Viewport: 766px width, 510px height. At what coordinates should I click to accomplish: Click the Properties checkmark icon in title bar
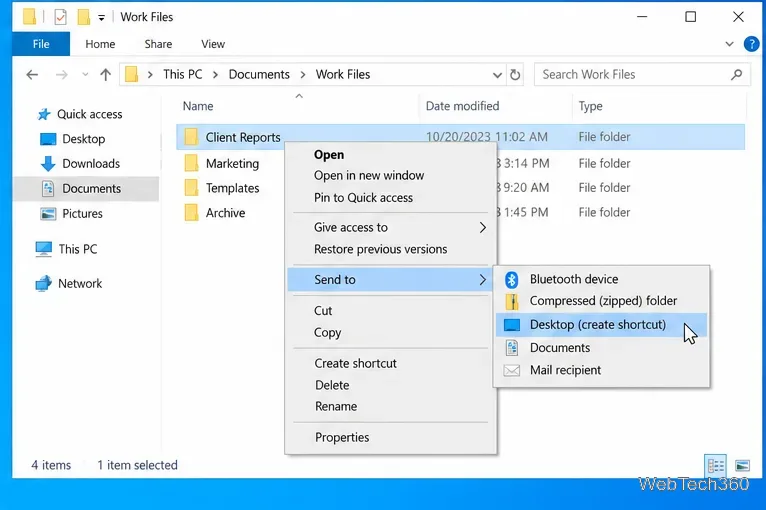pyautogui.click(x=61, y=17)
